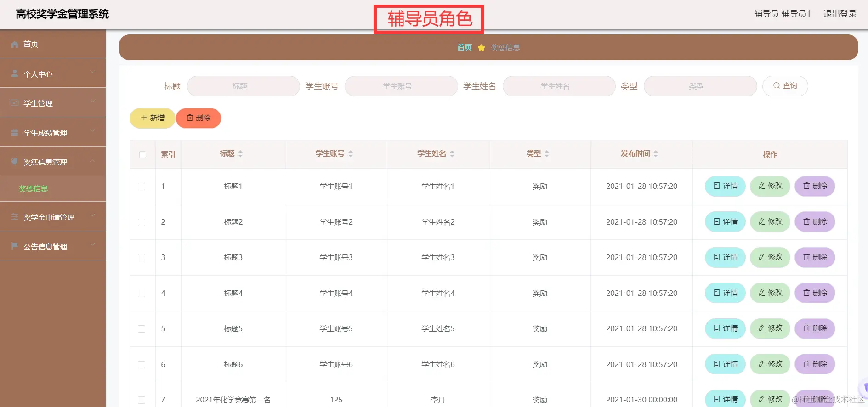The width and height of the screenshot is (868, 407).
Task: Expand the 学生管理 menu chevron
Action: pos(92,102)
